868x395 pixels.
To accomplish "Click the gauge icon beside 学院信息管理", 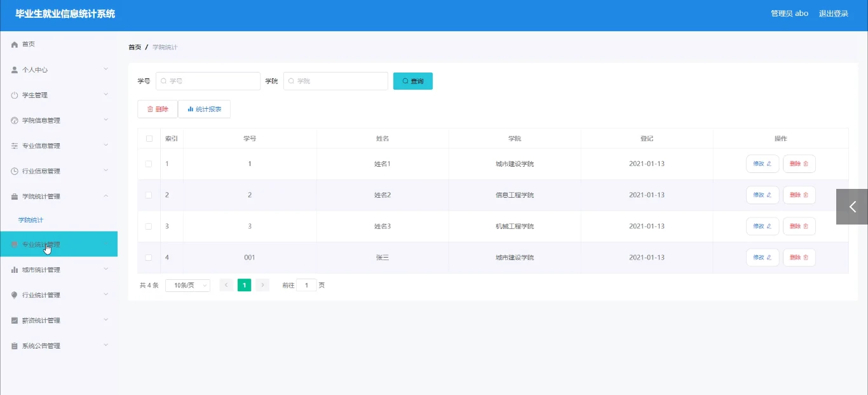I will [15, 121].
